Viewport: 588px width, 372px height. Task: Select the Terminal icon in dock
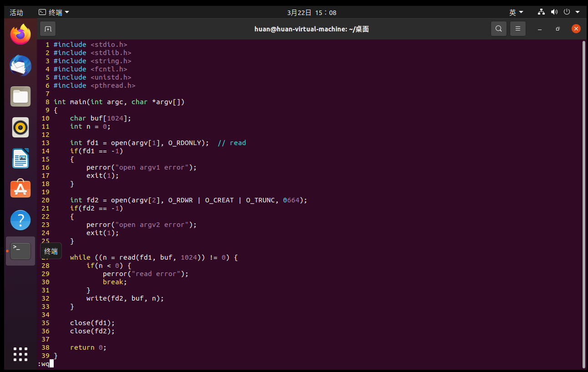click(x=20, y=251)
